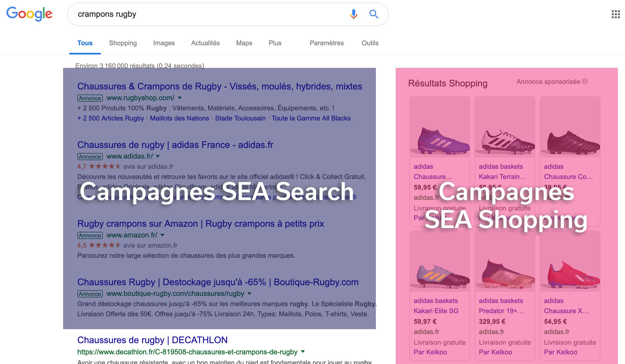This screenshot has width=625, height=364.
Task: Click the adidas baskets Kakari Terrain title
Action: (x=502, y=172)
